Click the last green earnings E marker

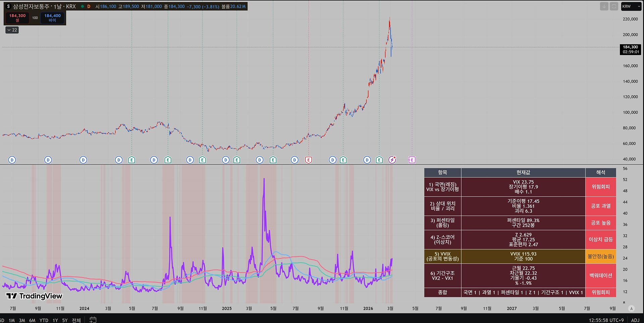point(379,160)
